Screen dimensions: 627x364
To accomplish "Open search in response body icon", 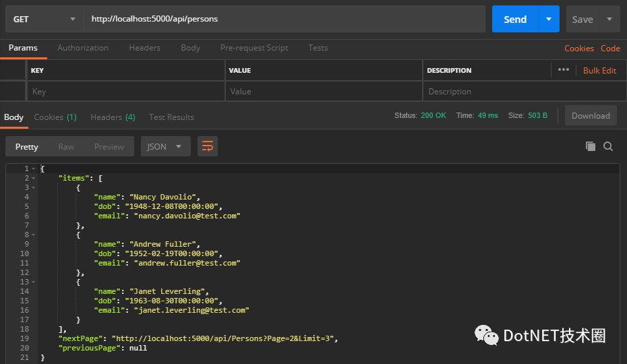I will (608, 146).
